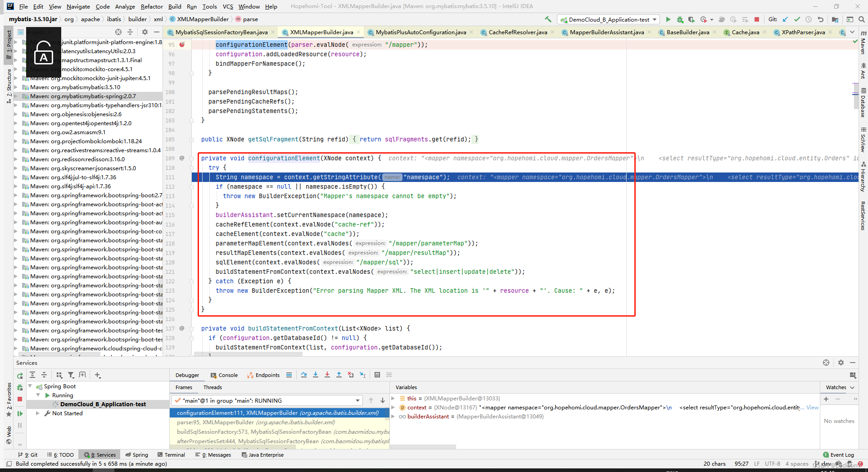Open Java Enterprise tool window button
Viewport: 868px width, 472px height.
coord(262,455)
